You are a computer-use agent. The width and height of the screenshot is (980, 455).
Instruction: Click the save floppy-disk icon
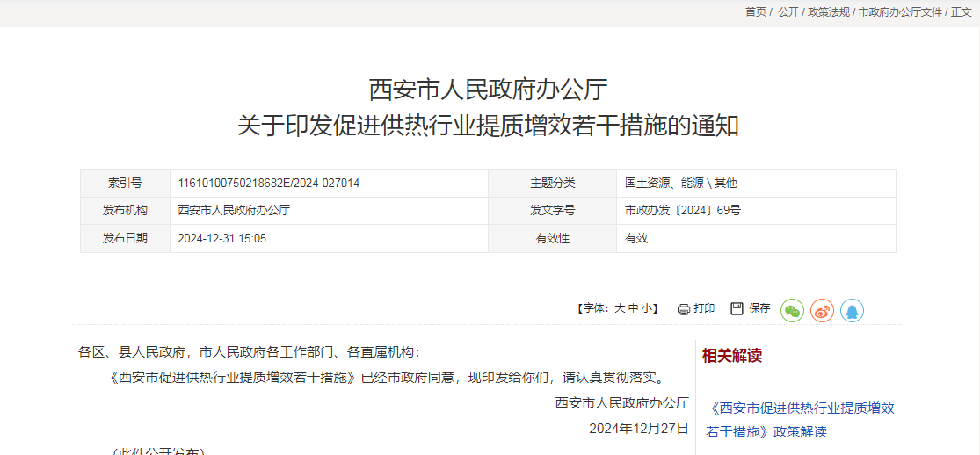point(737,308)
